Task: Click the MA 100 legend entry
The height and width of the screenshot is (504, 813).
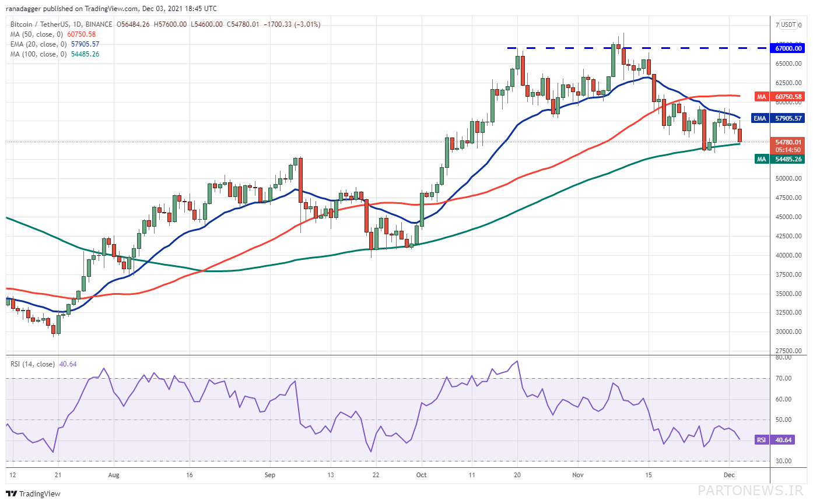Action: click(54, 54)
